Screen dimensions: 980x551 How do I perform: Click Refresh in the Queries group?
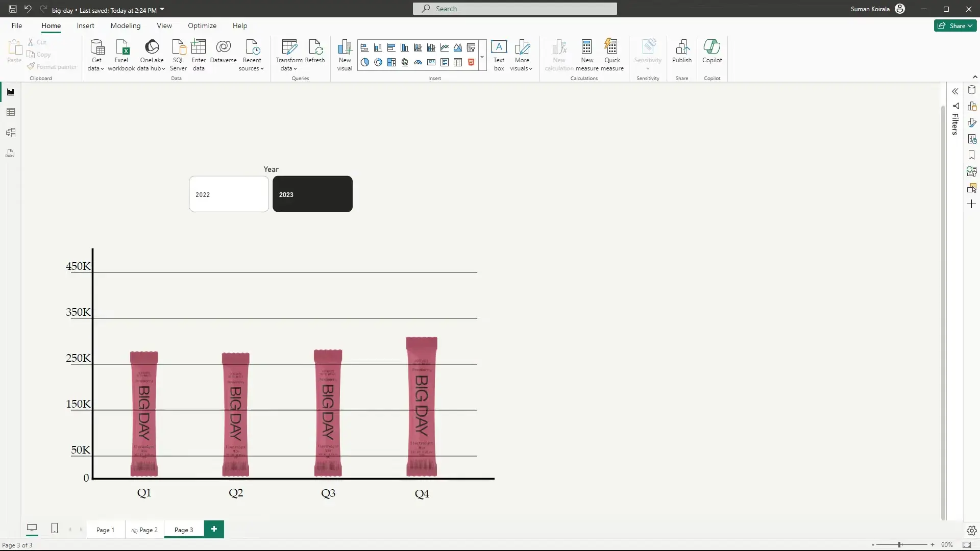click(315, 52)
